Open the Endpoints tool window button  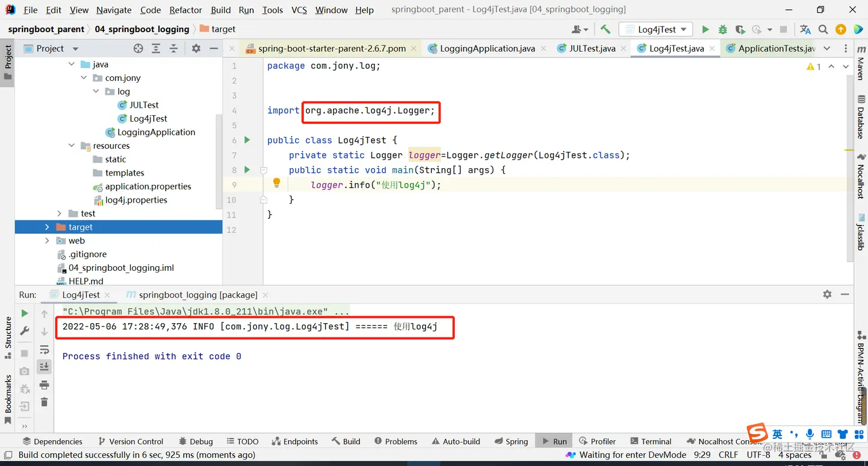294,441
